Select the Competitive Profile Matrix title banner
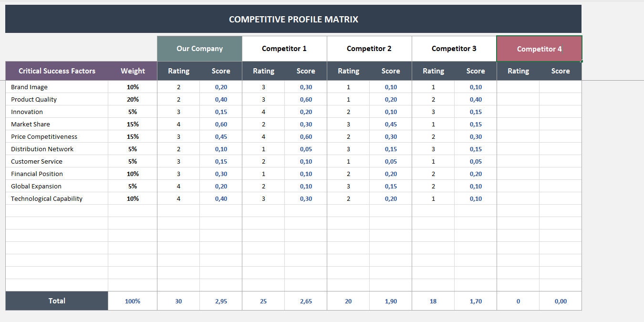 coord(293,19)
